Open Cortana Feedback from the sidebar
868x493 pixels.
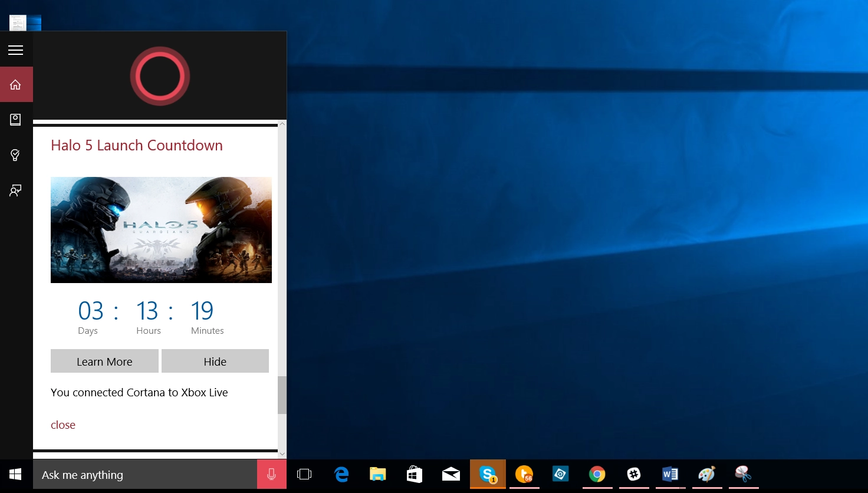click(16, 190)
